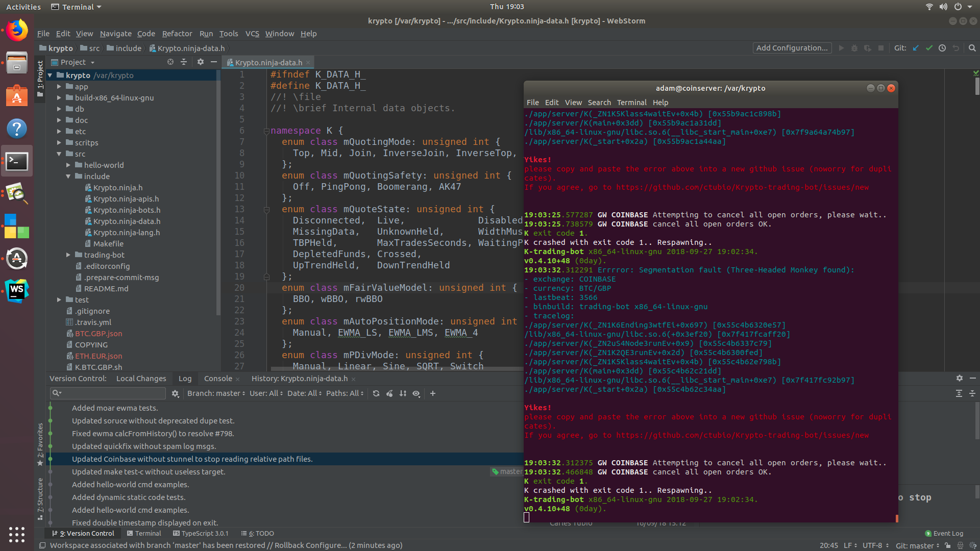Switch to the Local Changes tab

pyautogui.click(x=141, y=379)
